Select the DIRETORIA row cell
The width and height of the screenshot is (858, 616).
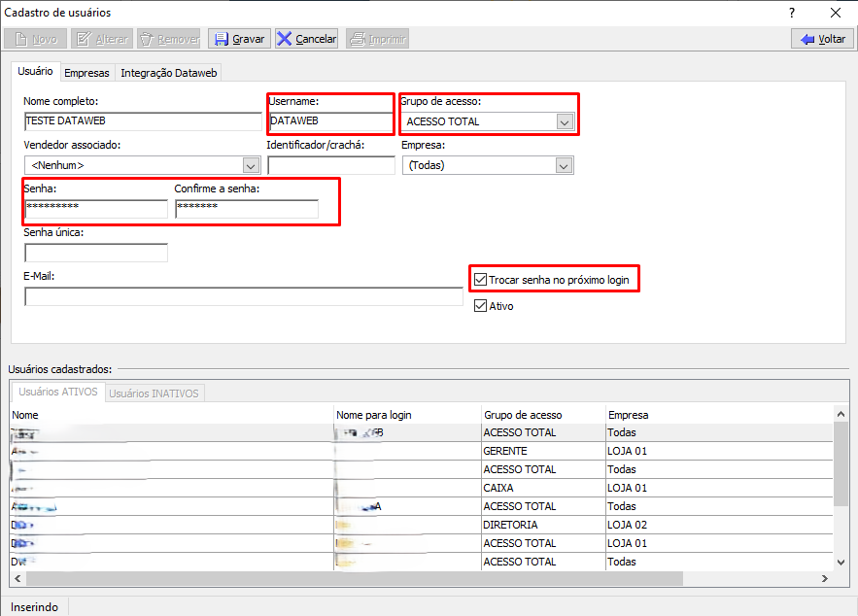click(x=543, y=525)
